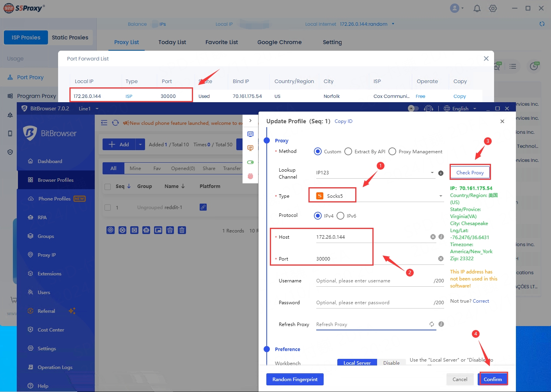Open the English language dropdown
This screenshot has height=392, width=551.
tap(461, 108)
